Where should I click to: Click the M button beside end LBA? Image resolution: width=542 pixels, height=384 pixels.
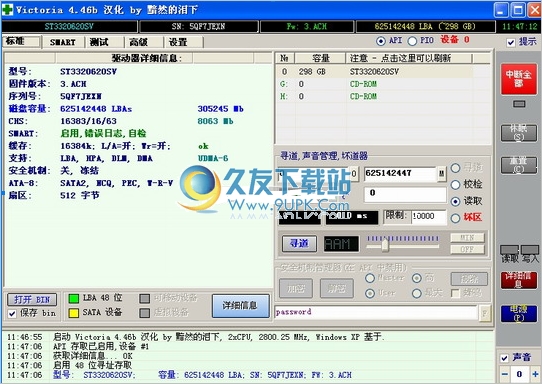441,173
